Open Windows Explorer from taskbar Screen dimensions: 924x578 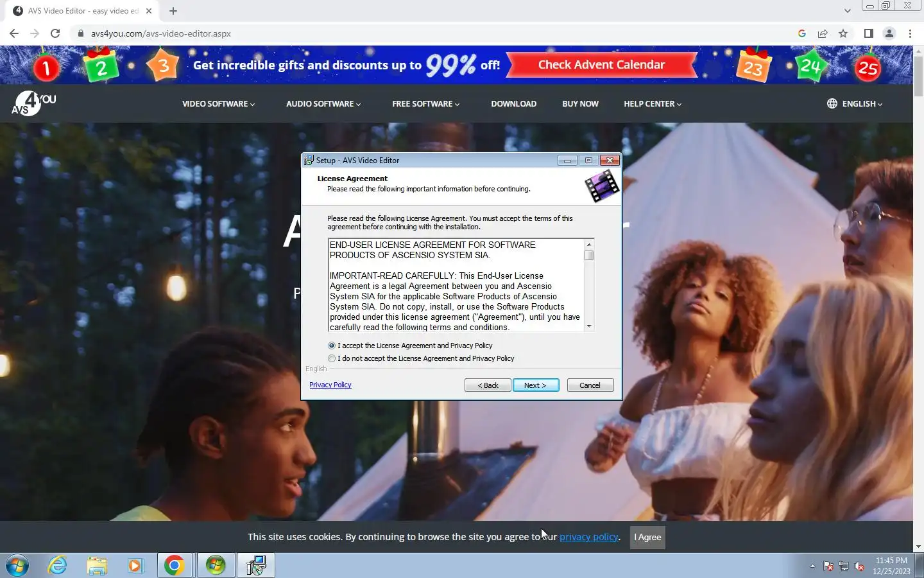click(97, 566)
